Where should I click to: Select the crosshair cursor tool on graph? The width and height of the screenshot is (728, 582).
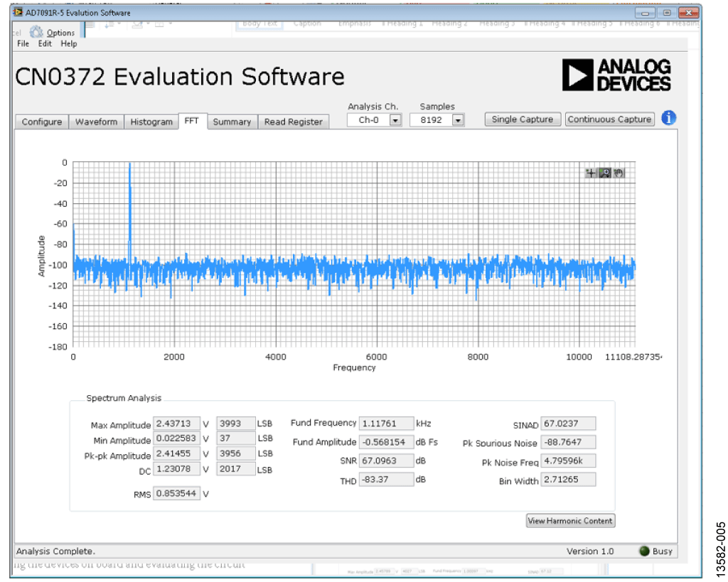point(591,173)
